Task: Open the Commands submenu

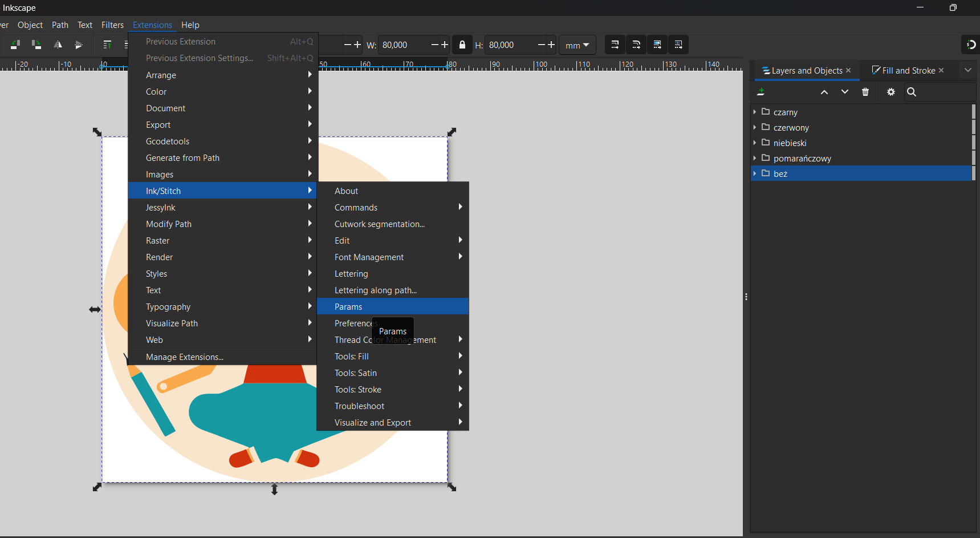Action: click(393, 207)
